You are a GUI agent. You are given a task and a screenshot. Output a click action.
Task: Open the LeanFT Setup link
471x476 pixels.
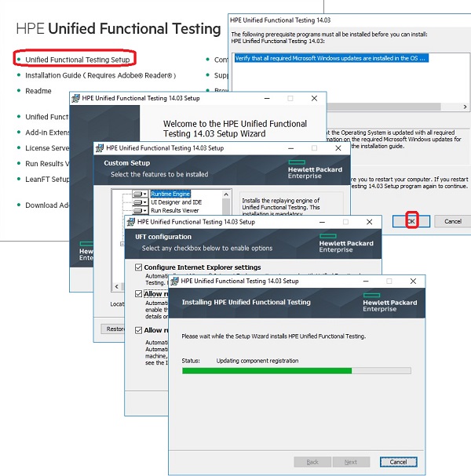(47, 179)
